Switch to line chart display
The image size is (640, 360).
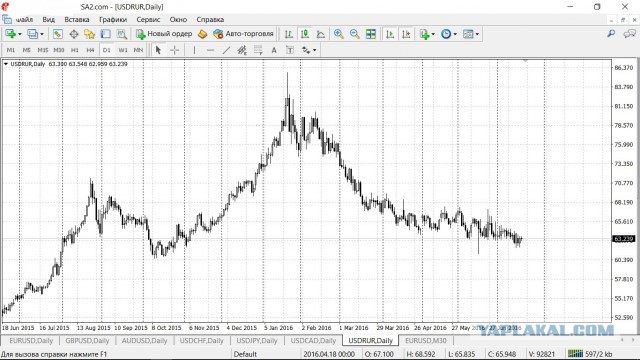(321, 34)
